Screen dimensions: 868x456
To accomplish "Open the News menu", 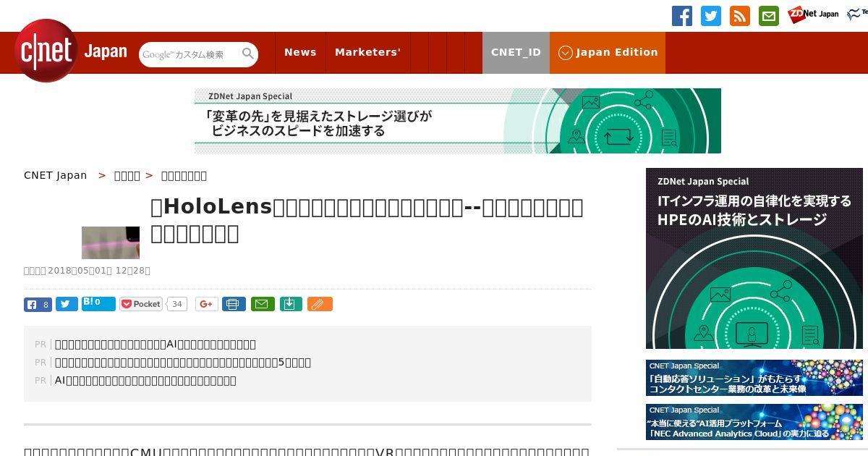I will click(x=300, y=53).
